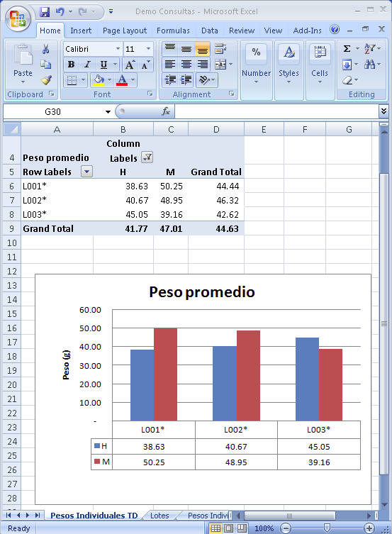Decrease font size with Shrink Font
The width and height of the screenshot is (392, 534).
145,65
